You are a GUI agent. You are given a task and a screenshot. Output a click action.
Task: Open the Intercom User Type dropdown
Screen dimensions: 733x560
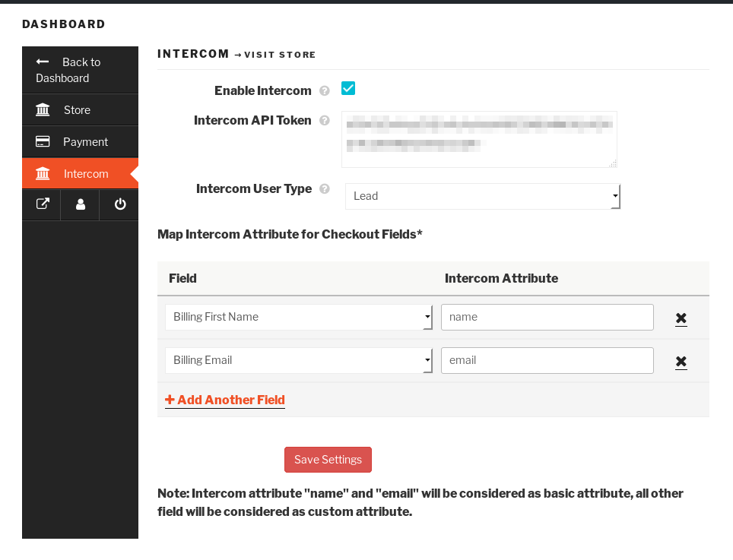(x=482, y=196)
